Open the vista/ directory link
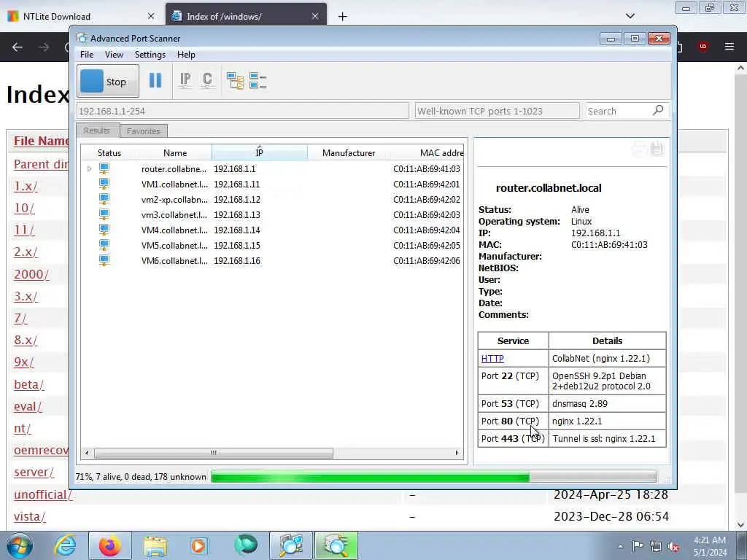This screenshot has height=560, width=747. pos(30,517)
